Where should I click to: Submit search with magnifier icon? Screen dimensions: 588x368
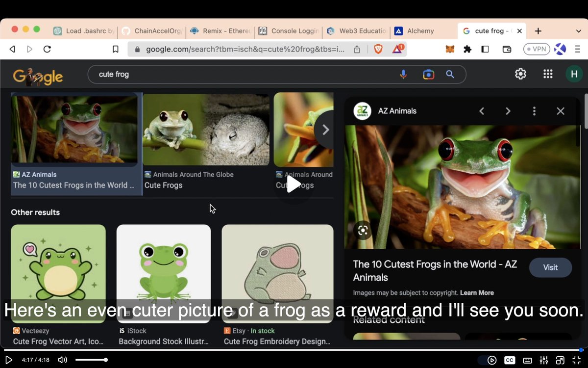click(x=450, y=74)
